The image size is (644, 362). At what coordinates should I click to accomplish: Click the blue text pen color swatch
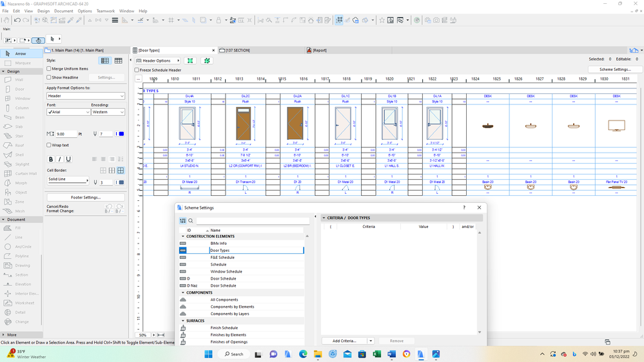tap(121, 134)
